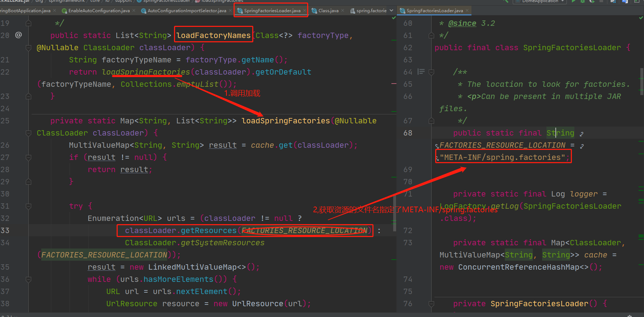This screenshot has height=317, width=644.
Task: Click the build hammer icon
Action: [506, 1]
